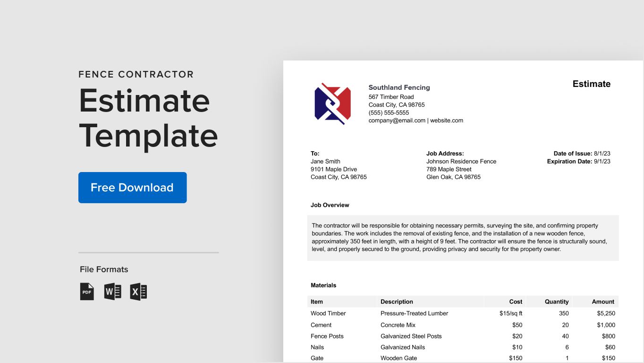Viewport: 644px width, 363px height.
Task: Click the Southland Fencing logo
Action: pyautogui.click(x=332, y=104)
